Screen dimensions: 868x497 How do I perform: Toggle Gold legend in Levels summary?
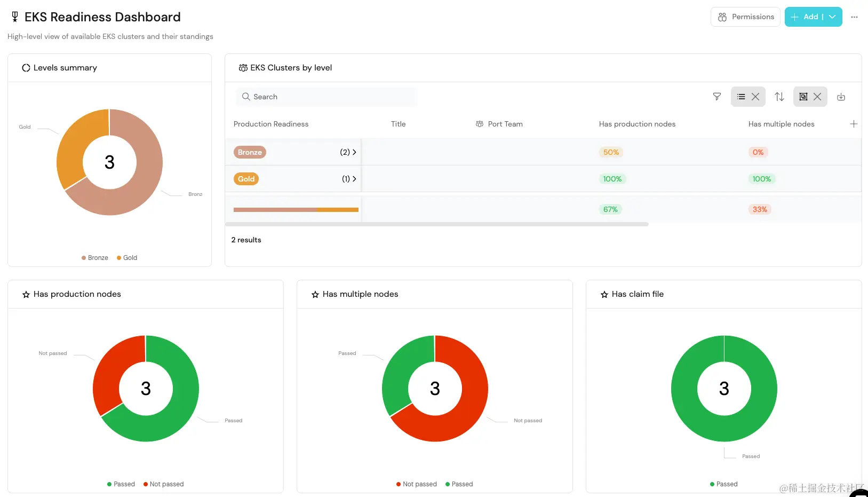tap(127, 258)
